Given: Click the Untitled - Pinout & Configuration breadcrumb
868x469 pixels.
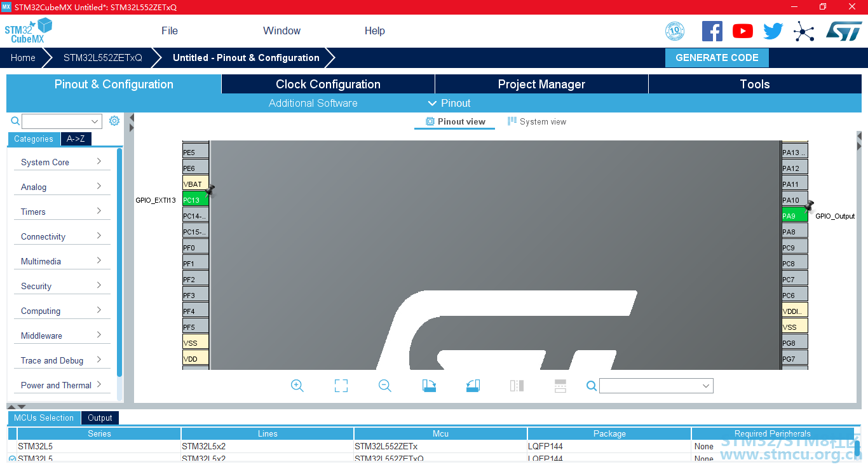Looking at the screenshot, I should click(246, 57).
